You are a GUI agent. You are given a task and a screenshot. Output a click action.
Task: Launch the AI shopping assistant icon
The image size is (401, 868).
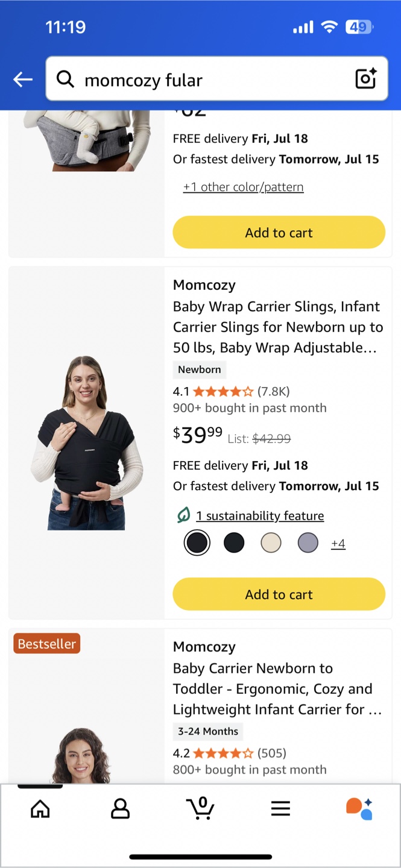(x=359, y=808)
